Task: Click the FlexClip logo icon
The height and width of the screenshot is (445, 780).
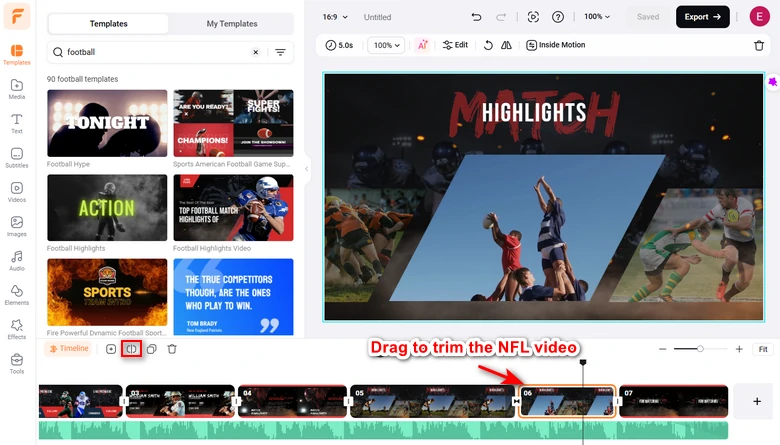Action: 17,15
